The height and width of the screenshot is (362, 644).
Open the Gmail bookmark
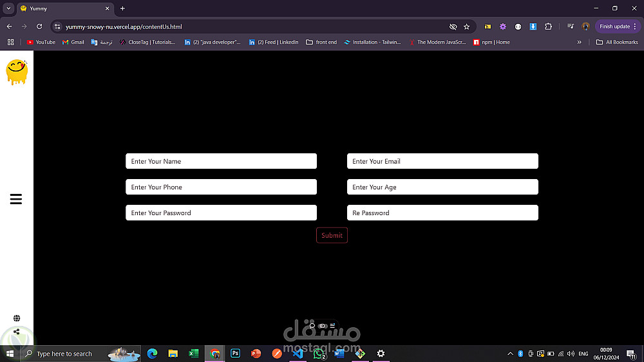pos(73,43)
